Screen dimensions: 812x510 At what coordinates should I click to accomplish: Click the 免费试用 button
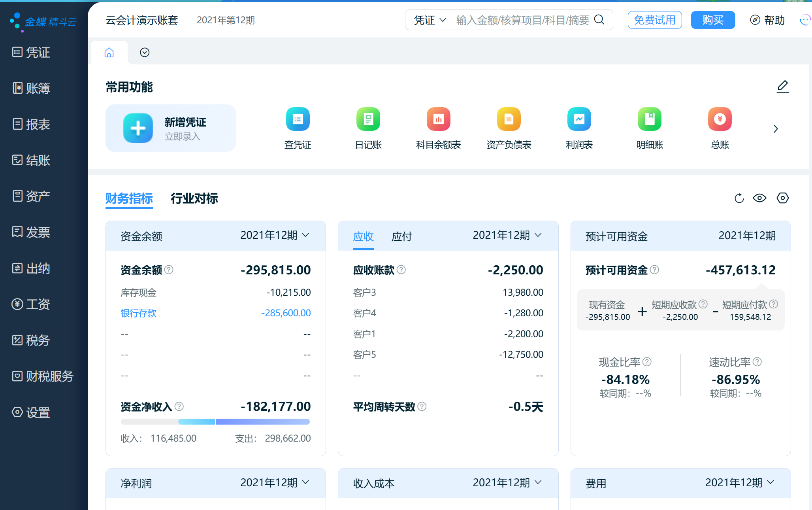pos(655,20)
